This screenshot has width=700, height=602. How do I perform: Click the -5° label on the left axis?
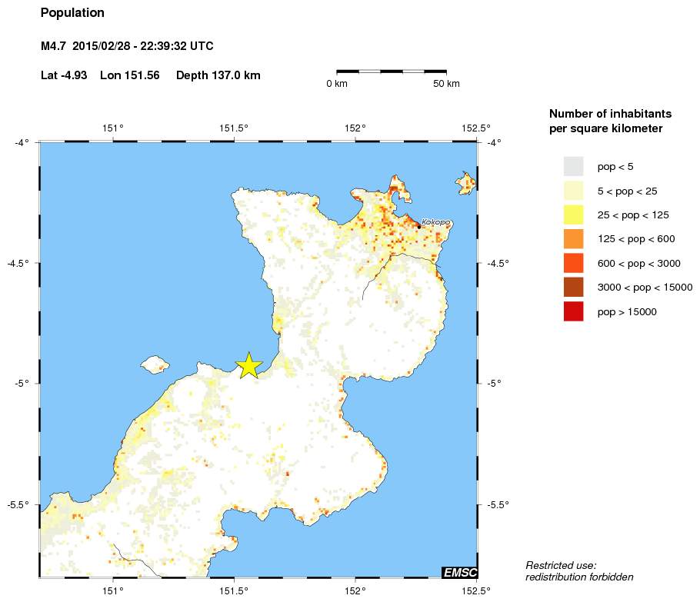pos(22,384)
